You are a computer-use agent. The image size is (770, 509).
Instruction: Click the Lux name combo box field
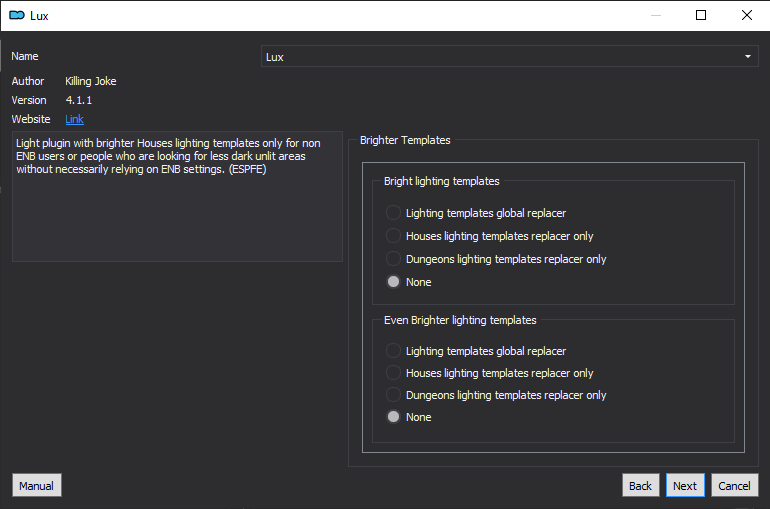pyautogui.click(x=509, y=56)
